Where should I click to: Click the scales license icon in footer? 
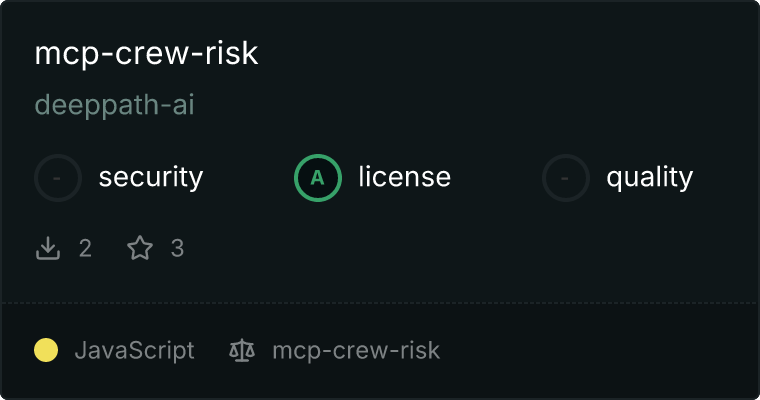click(242, 351)
